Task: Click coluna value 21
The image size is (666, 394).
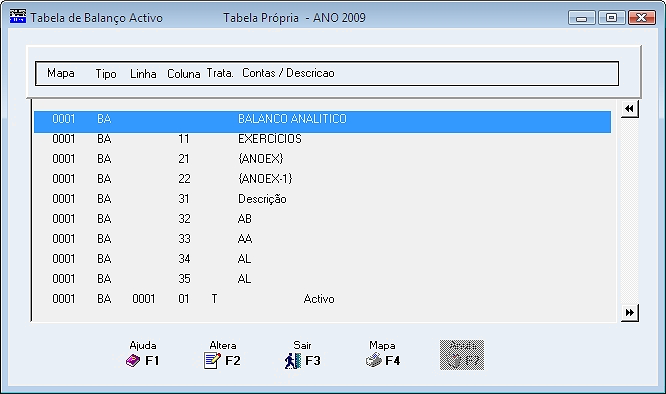Action: [184, 159]
